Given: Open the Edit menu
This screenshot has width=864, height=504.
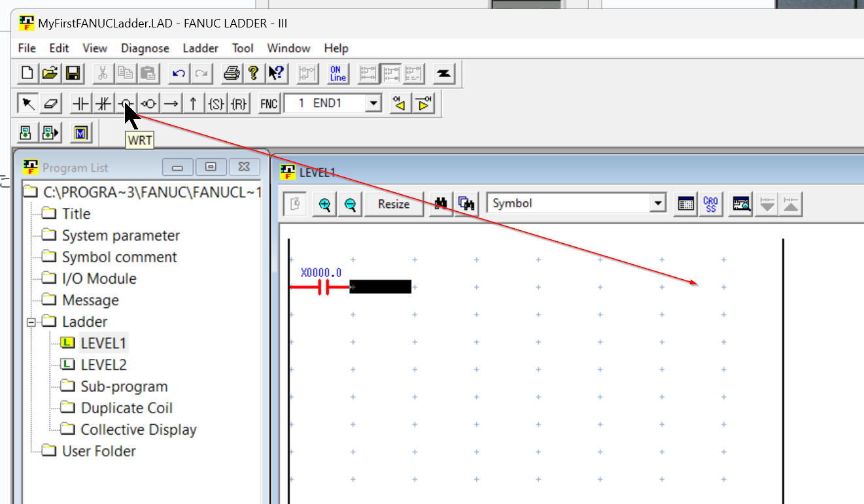Looking at the screenshot, I should 59,48.
